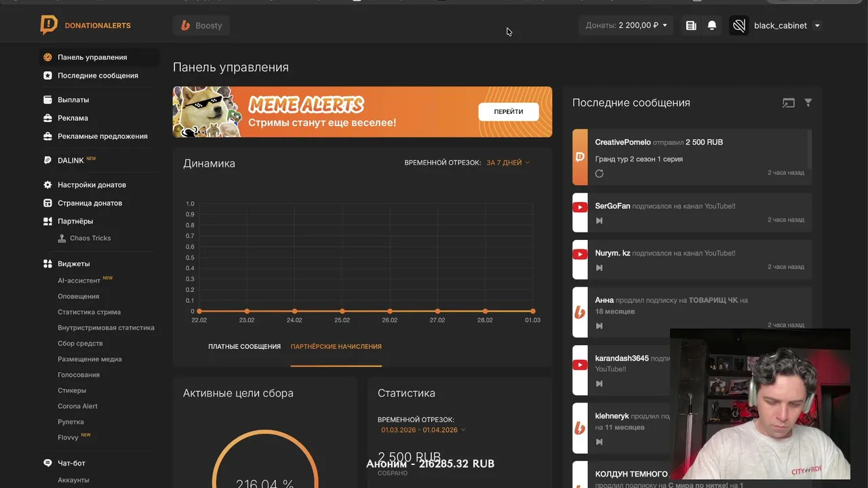Click the Активные цели сбора progress ring
The image size is (868, 488).
pyautogui.click(x=265, y=459)
